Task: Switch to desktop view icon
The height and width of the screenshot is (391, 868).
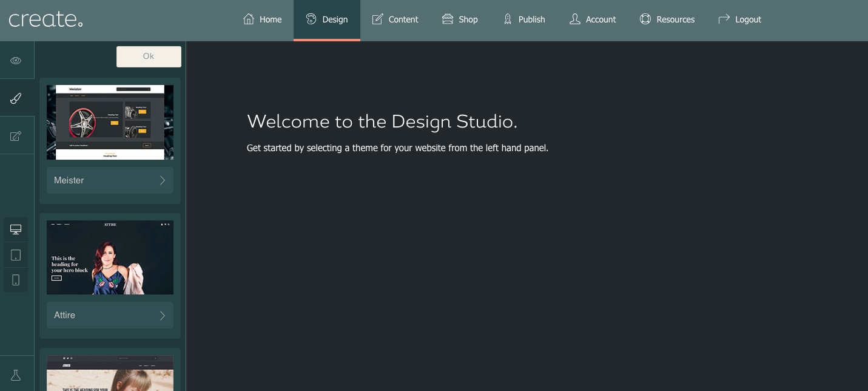Action: 16,229
